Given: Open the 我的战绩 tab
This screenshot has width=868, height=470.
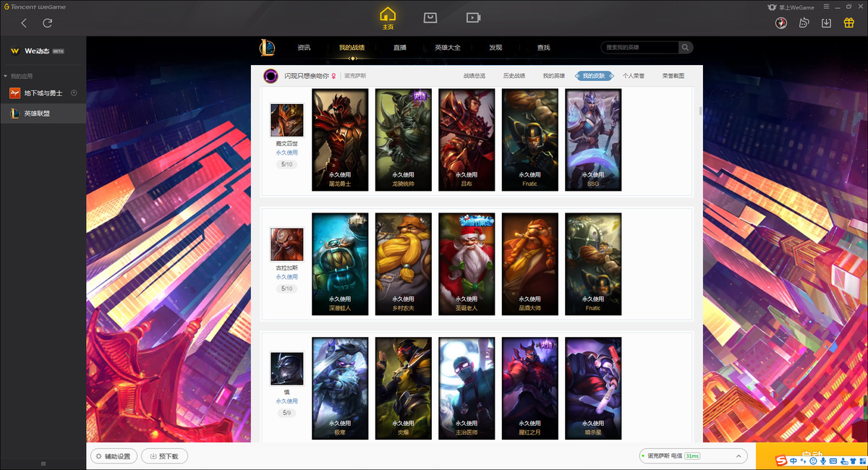Looking at the screenshot, I should 352,48.
